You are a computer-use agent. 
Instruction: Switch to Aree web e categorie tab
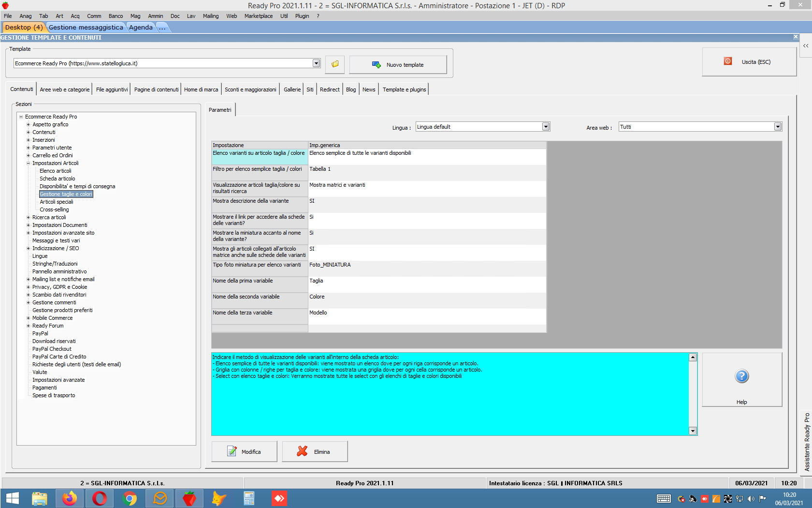tap(65, 90)
